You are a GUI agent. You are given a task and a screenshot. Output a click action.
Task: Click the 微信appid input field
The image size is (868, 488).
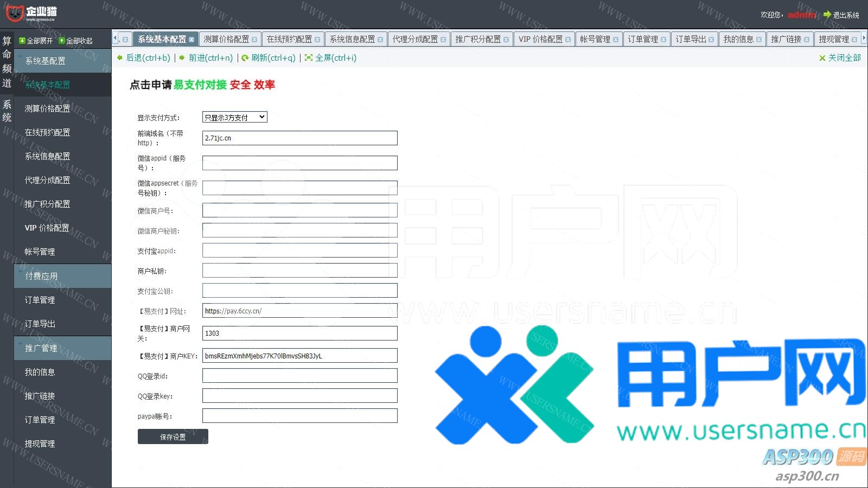[x=300, y=163]
